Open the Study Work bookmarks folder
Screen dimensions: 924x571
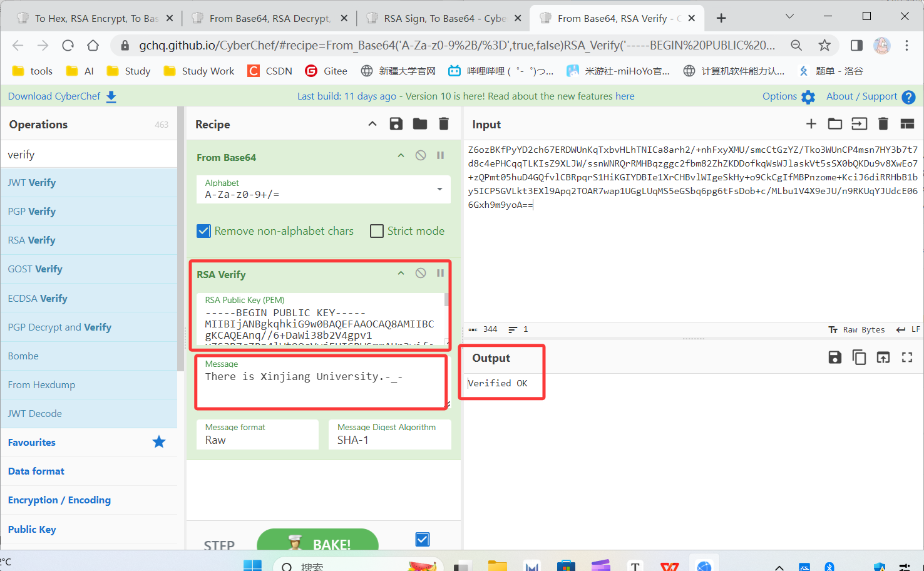coord(199,71)
